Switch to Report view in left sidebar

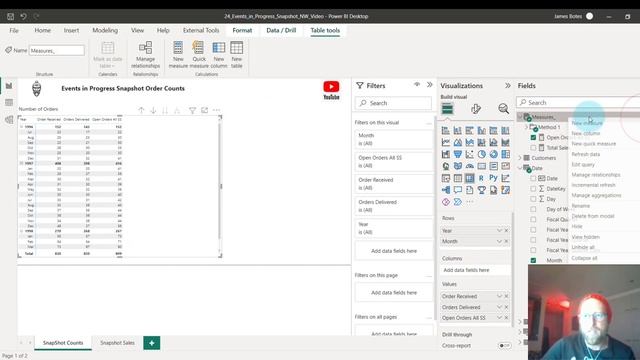point(9,86)
